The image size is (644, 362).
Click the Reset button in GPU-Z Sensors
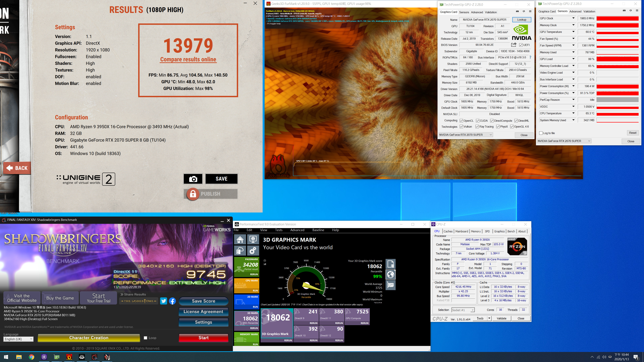pos(632,133)
